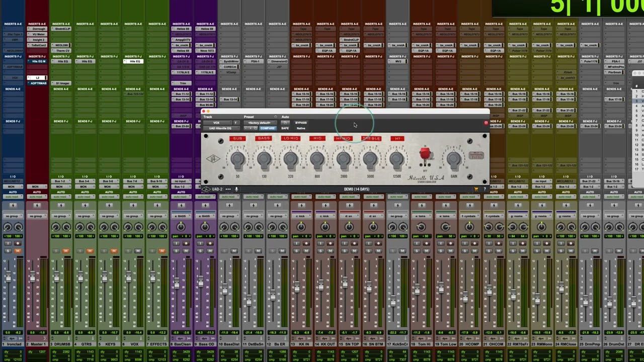Open the UAD Hitsville EQ insert selector
644x362 pixels.
click(x=221, y=128)
